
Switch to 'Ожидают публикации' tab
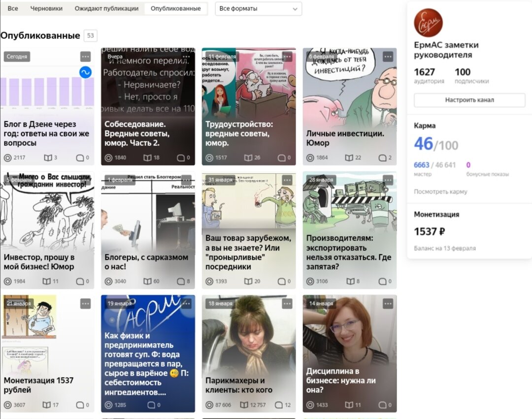(106, 8)
